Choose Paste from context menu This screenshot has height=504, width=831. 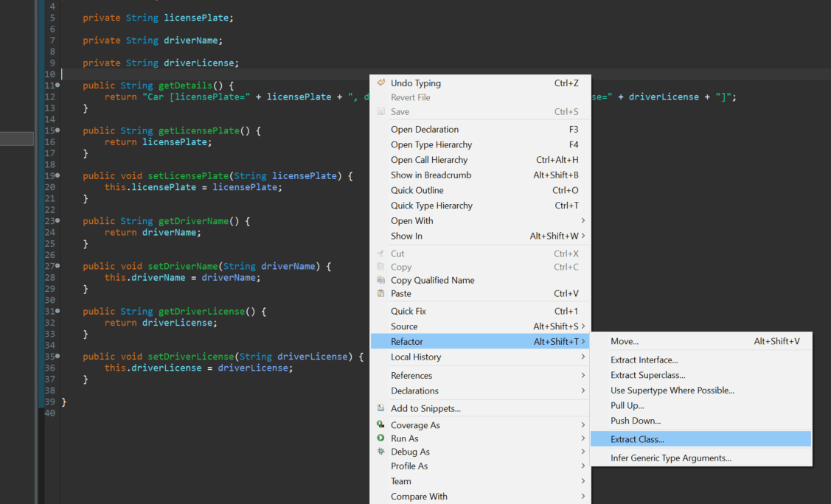click(x=480, y=293)
